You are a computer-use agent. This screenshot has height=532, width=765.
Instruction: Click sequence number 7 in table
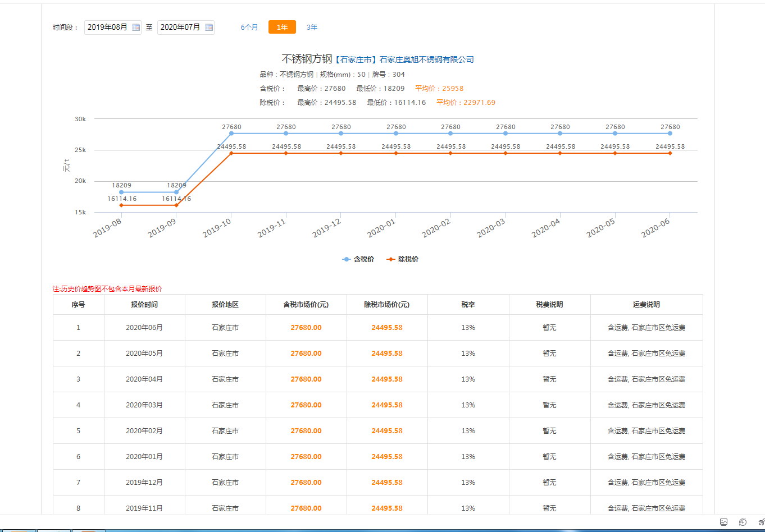coord(79,483)
